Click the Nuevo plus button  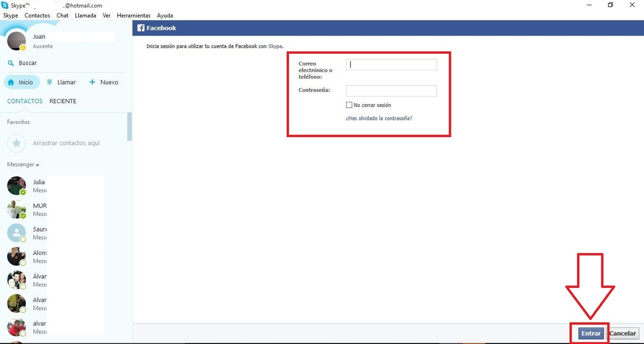click(104, 82)
